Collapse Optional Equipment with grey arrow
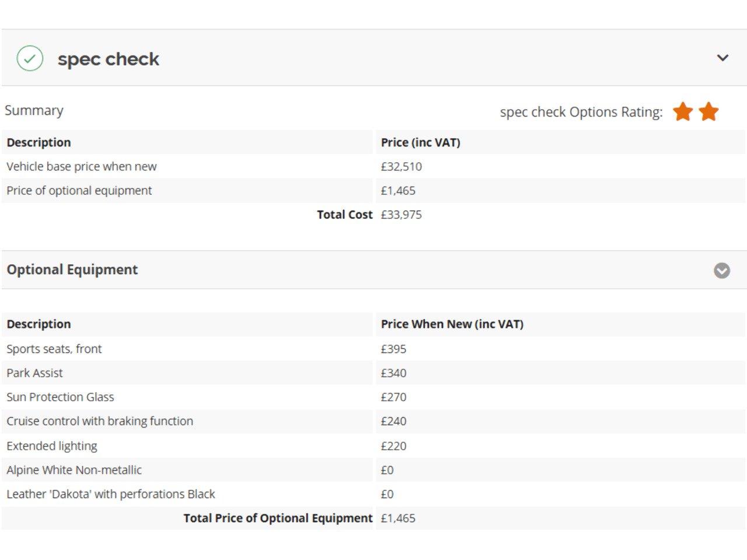The width and height of the screenshot is (747, 560). 722,271
